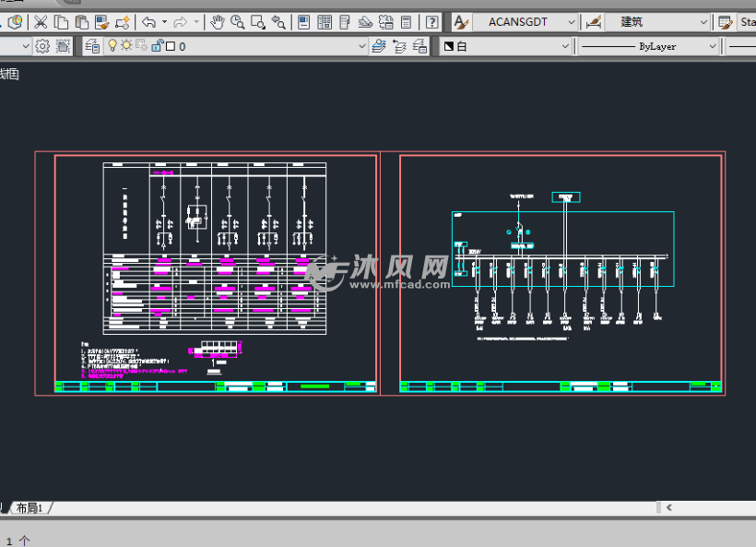Open Help question mark icon
The width and height of the screenshot is (756, 547).
(x=432, y=22)
